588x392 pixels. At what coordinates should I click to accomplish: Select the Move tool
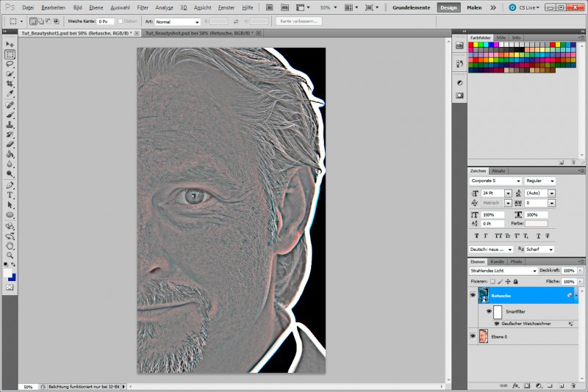[10, 44]
